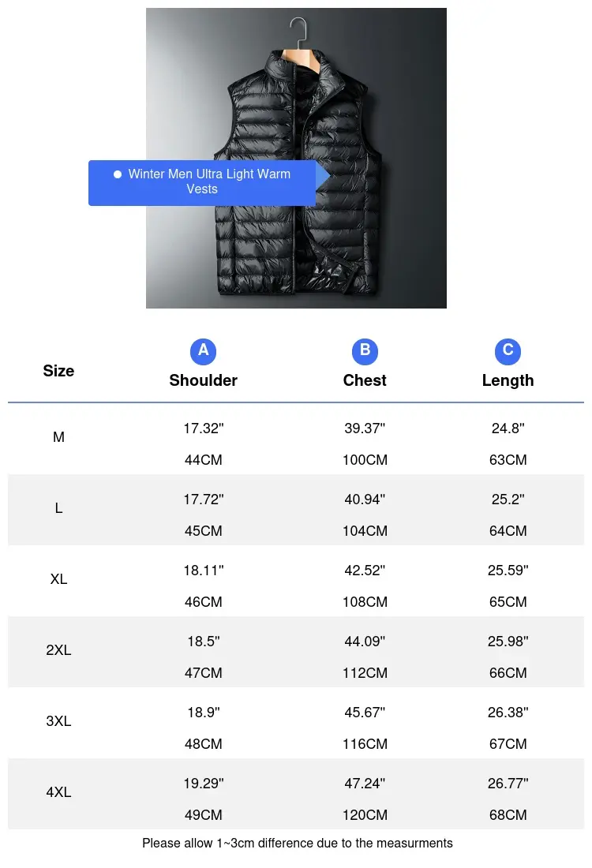The image size is (592, 868).
Task: Click the measurement difference note text
Action: 298,843
